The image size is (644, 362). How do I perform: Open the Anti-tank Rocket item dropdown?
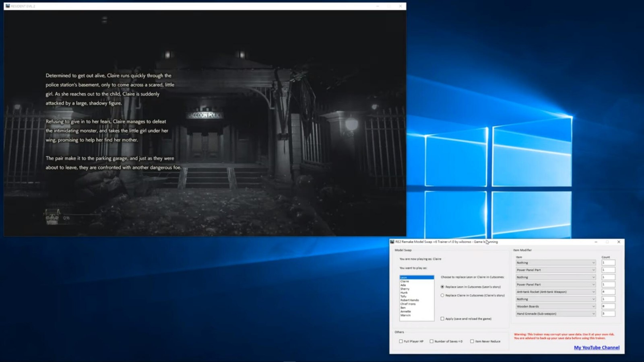[x=555, y=292]
